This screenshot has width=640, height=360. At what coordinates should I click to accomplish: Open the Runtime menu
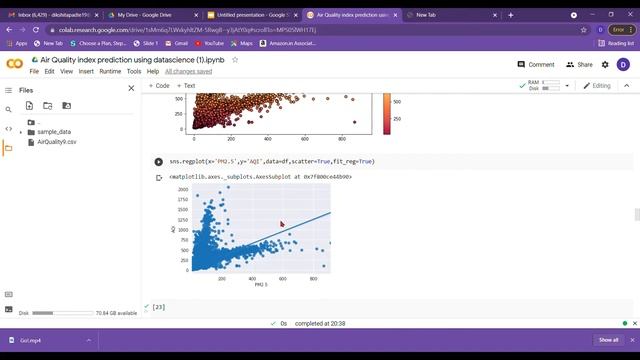pyautogui.click(x=110, y=71)
